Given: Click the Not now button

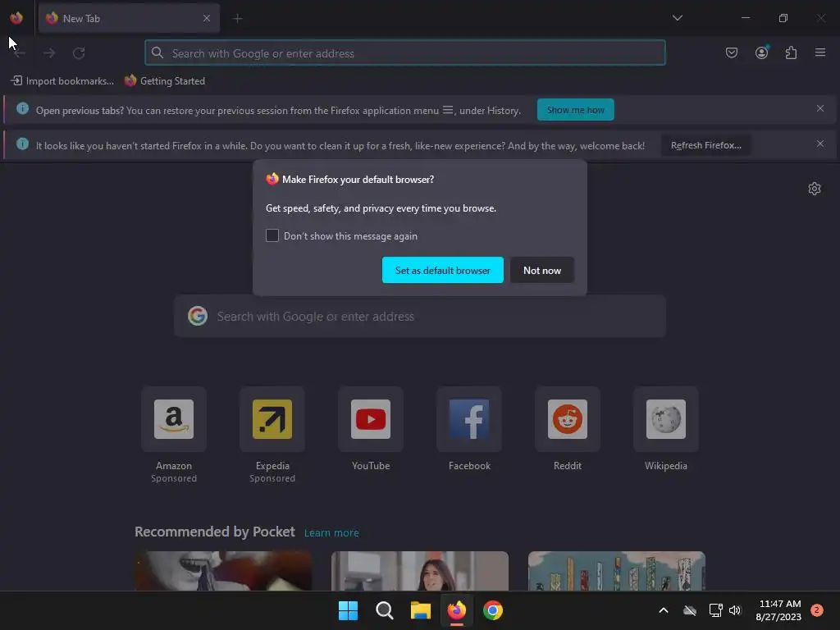Looking at the screenshot, I should (x=542, y=270).
